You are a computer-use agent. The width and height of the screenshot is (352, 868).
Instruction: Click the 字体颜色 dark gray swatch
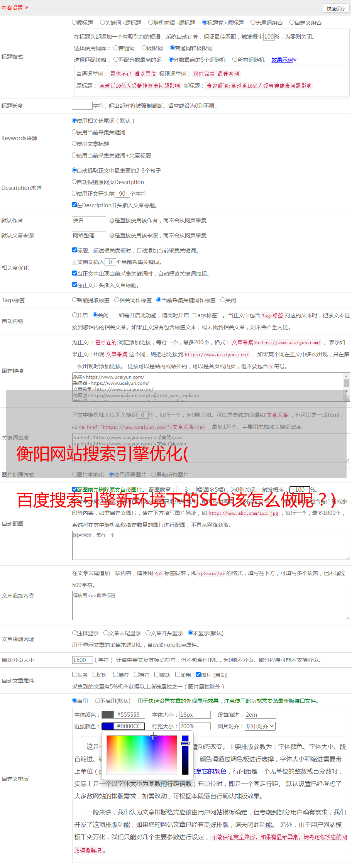108,715
